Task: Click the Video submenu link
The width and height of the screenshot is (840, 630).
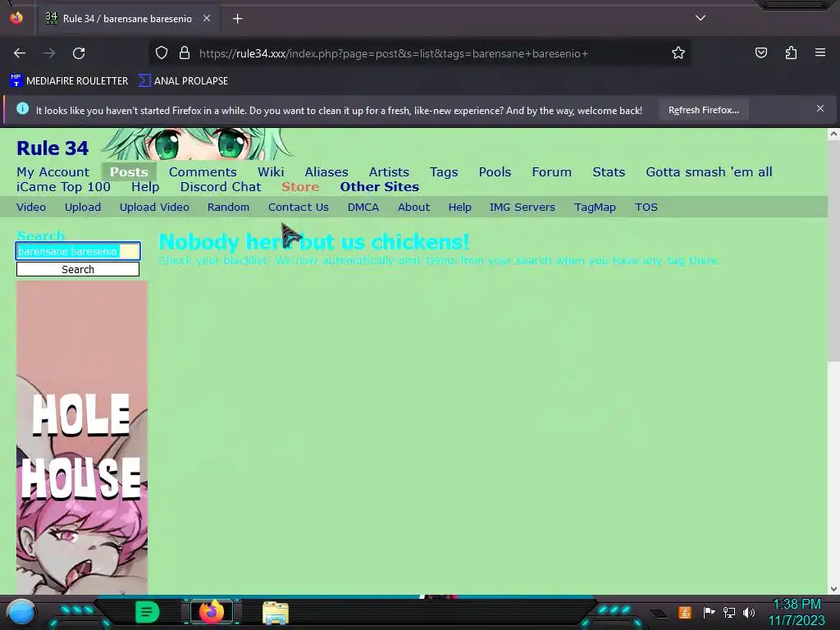Action: (x=31, y=208)
